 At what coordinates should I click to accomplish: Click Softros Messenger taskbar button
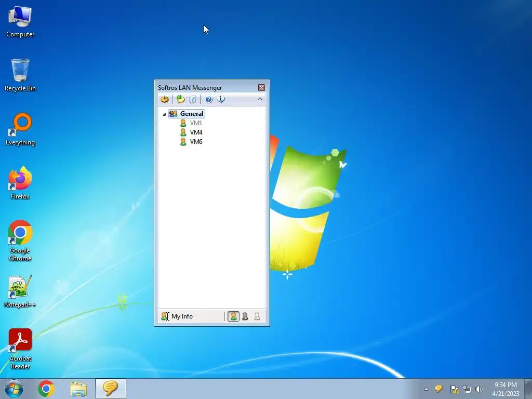[x=111, y=389]
